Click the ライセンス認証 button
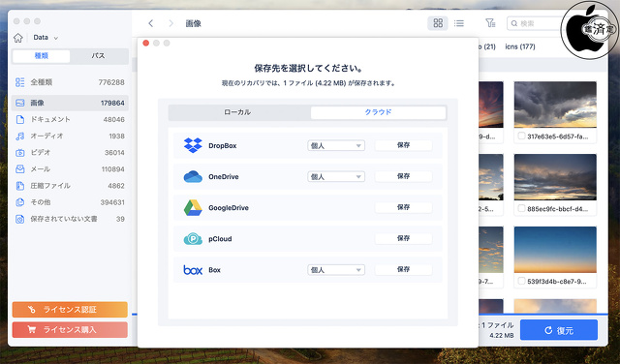The height and width of the screenshot is (364, 620). 70,310
